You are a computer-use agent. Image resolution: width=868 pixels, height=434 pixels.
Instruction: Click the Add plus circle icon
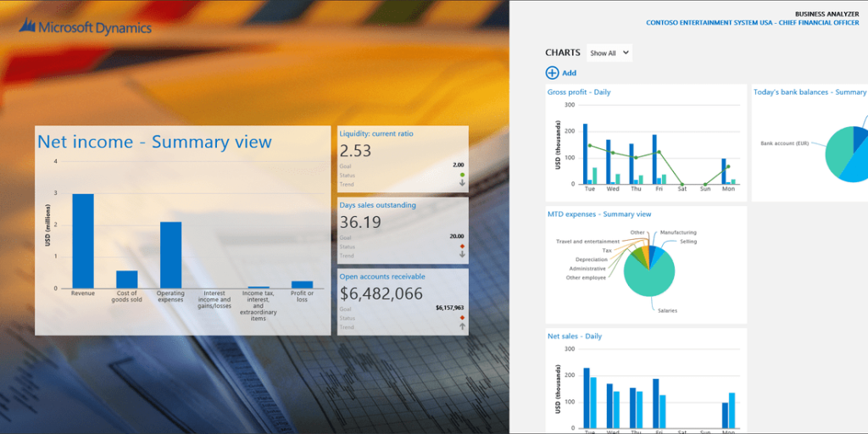(x=552, y=74)
